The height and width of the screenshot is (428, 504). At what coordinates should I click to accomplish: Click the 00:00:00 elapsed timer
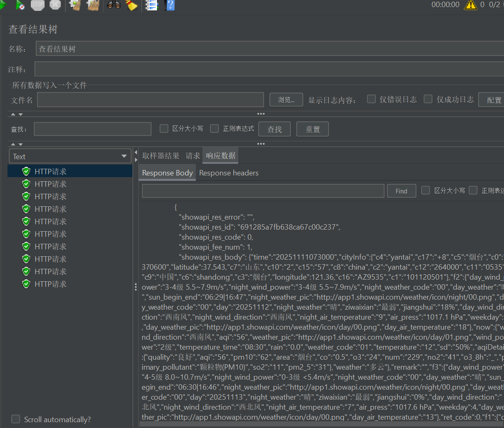click(445, 5)
